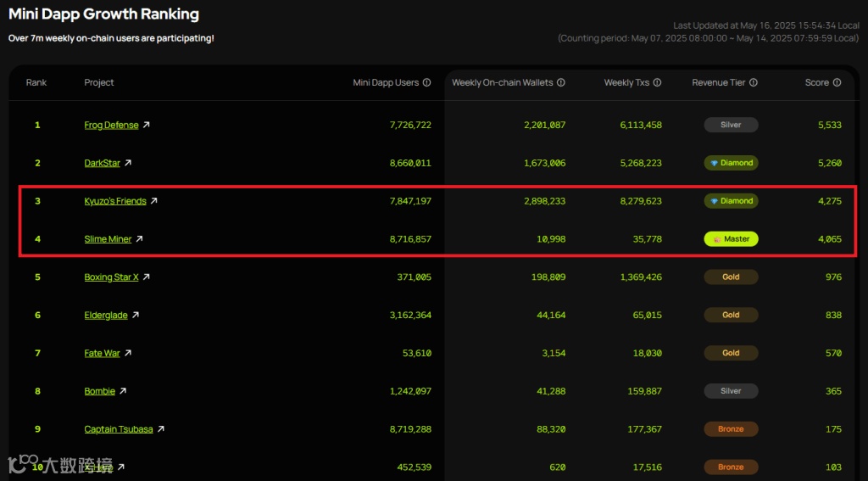The image size is (868, 481).
Task: Click Captain Tsubasa weekly txs 177,367
Action: (644, 429)
